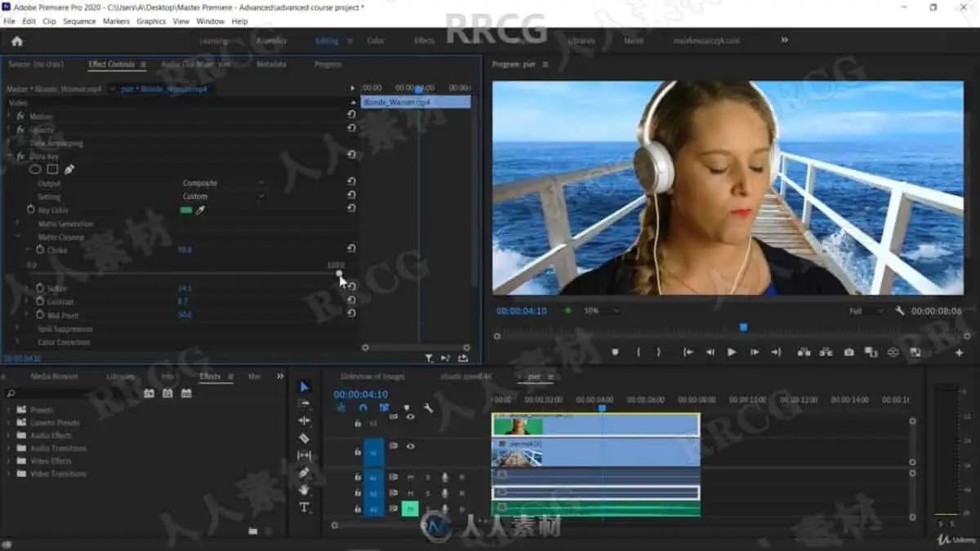Image resolution: width=980 pixels, height=551 pixels.
Task: Open Program monitor settings wrench
Action: pyautogui.click(x=899, y=311)
